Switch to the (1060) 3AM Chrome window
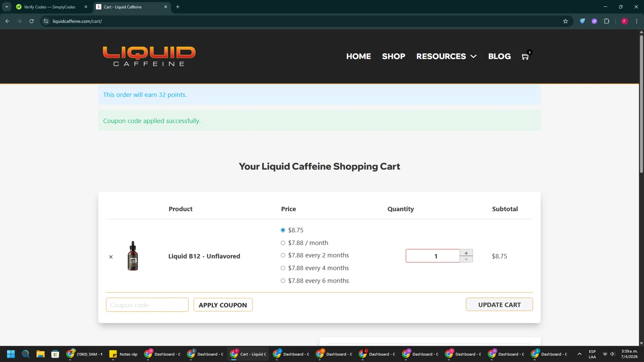 pyautogui.click(x=85, y=354)
